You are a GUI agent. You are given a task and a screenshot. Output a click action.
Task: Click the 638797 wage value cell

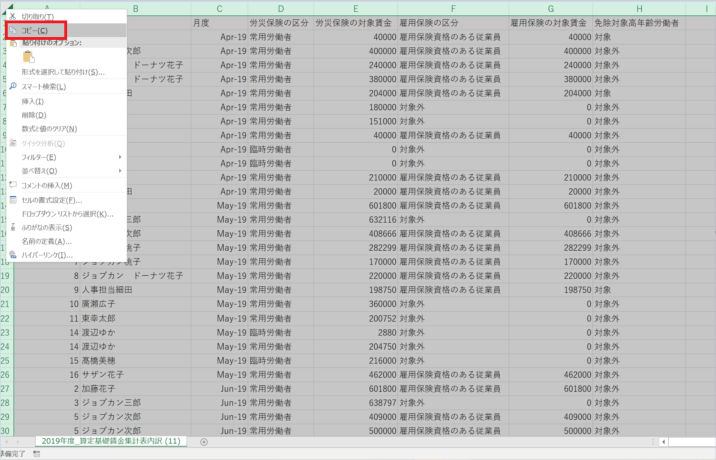355,403
